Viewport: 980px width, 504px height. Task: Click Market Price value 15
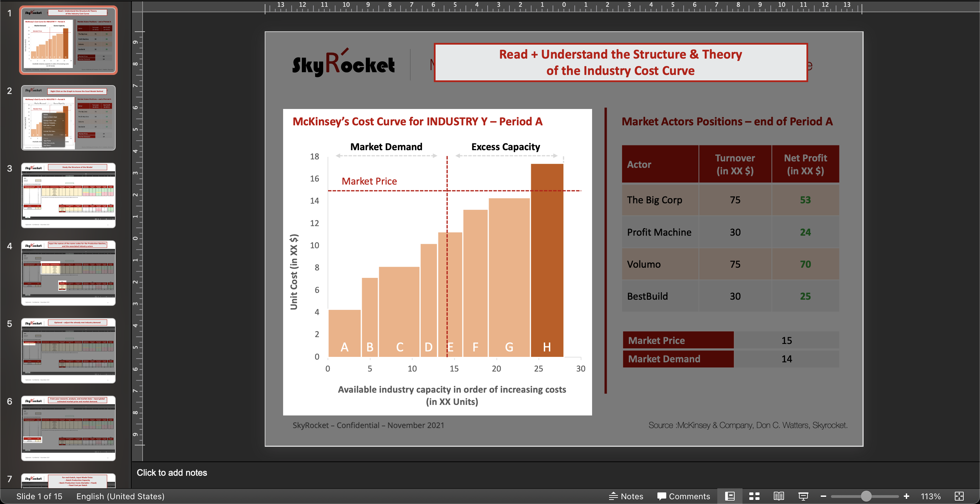(786, 340)
